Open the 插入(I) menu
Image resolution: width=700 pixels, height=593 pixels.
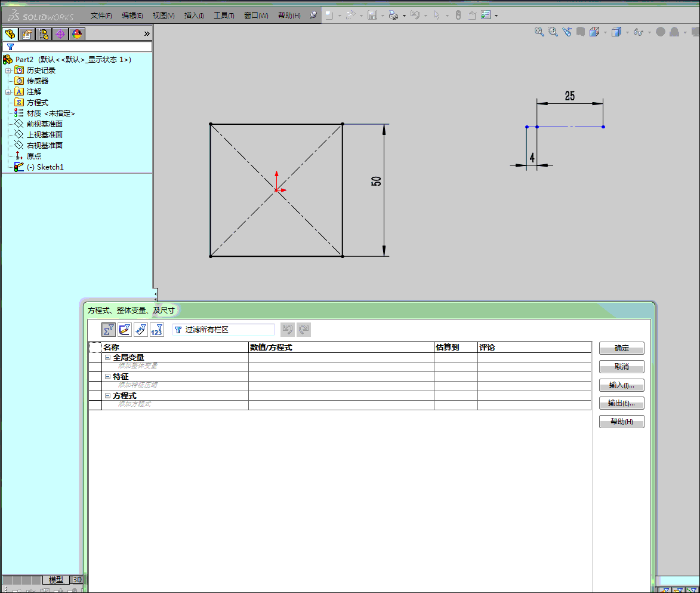tap(194, 16)
